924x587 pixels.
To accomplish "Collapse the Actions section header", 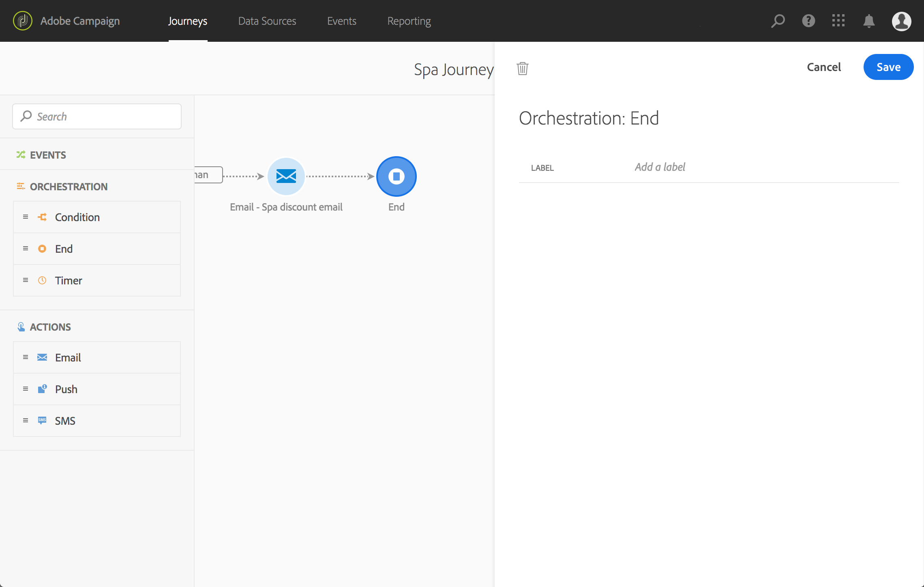I will click(x=50, y=327).
